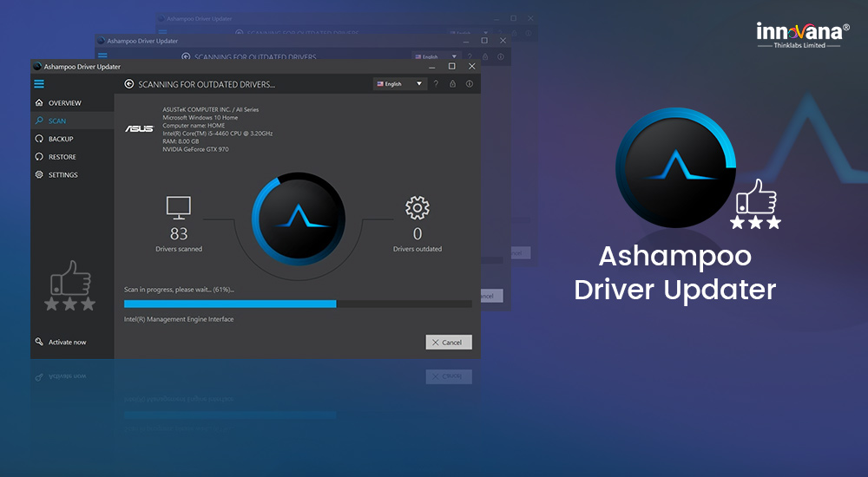Click the Restore circular arrow icon

[x=39, y=157]
